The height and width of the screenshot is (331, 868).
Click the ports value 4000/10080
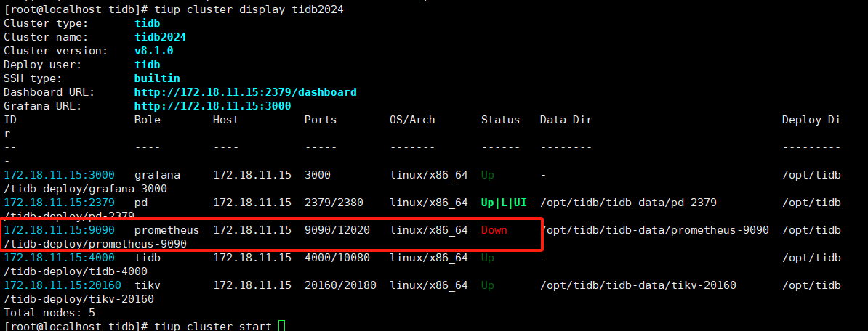[x=337, y=258]
